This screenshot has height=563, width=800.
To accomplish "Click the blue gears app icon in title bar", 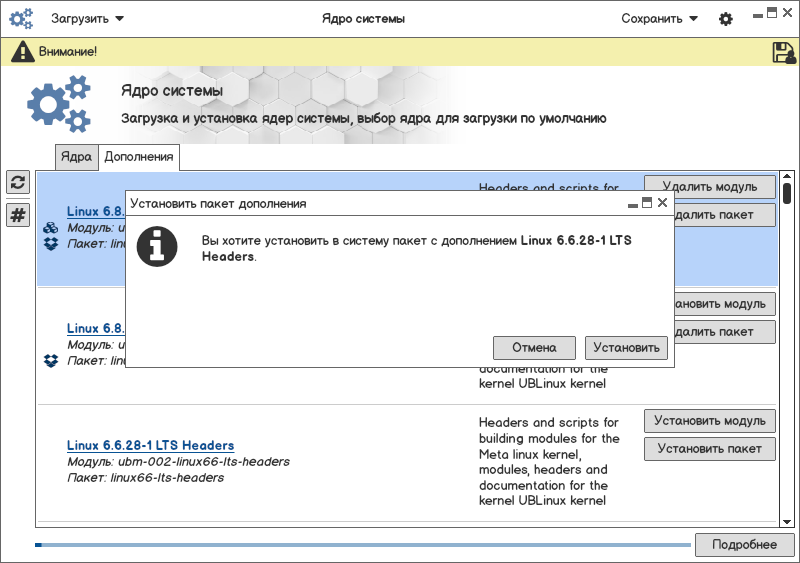I will pos(22,19).
